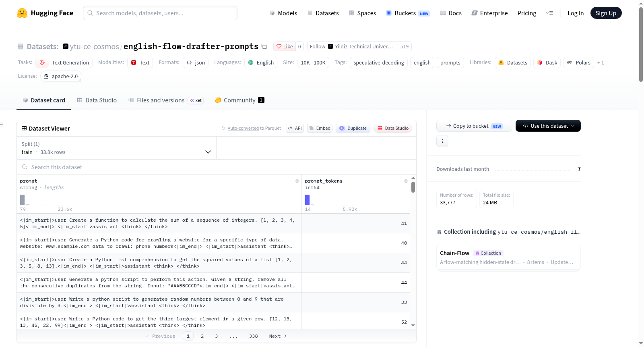Click the Duplicate button
The width and height of the screenshot is (644, 347).
[353, 128]
